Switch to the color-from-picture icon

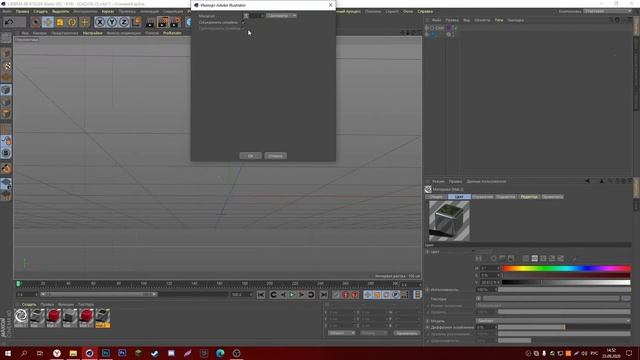pyautogui.click(x=511, y=258)
